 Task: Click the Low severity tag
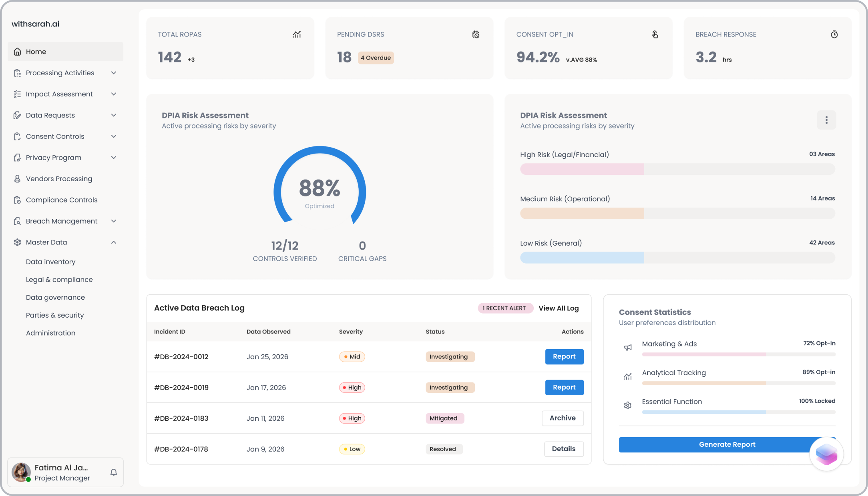352,449
